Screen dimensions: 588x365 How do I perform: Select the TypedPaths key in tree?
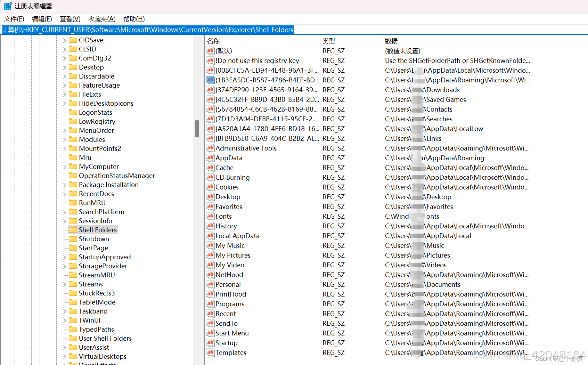tap(96, 329)
